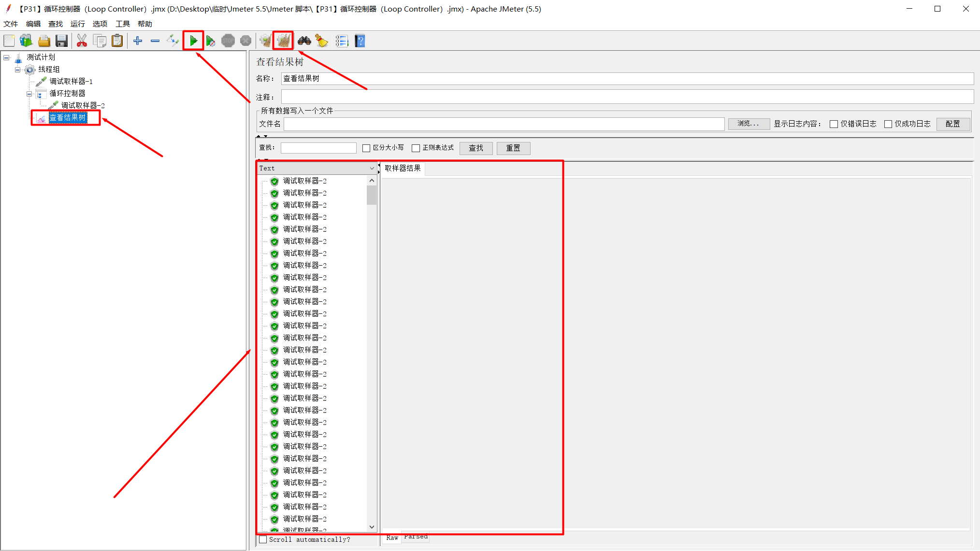The image size is (980, 551).
Task: Enable the 区分大小写 checkbox
Action: tap(366, 148)
